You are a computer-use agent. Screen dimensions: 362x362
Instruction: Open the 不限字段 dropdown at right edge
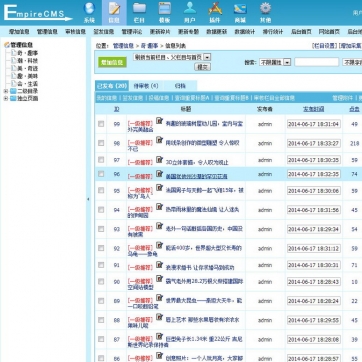[352, 62]
